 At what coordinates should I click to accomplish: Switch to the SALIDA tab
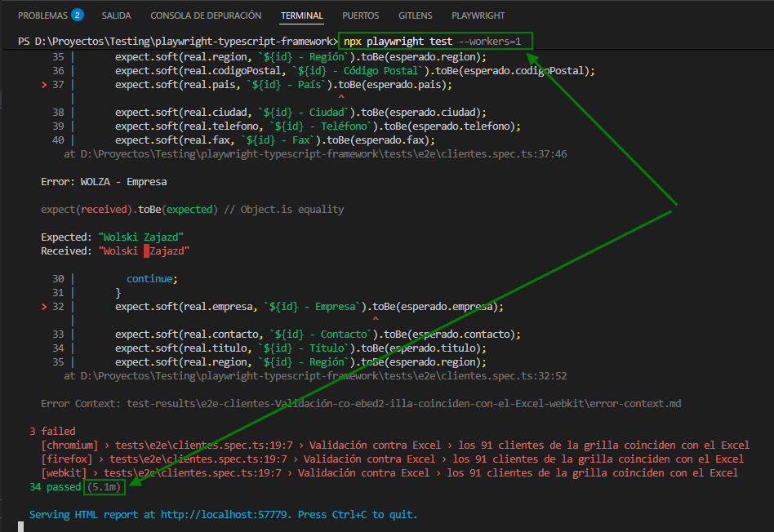(116, 16)
